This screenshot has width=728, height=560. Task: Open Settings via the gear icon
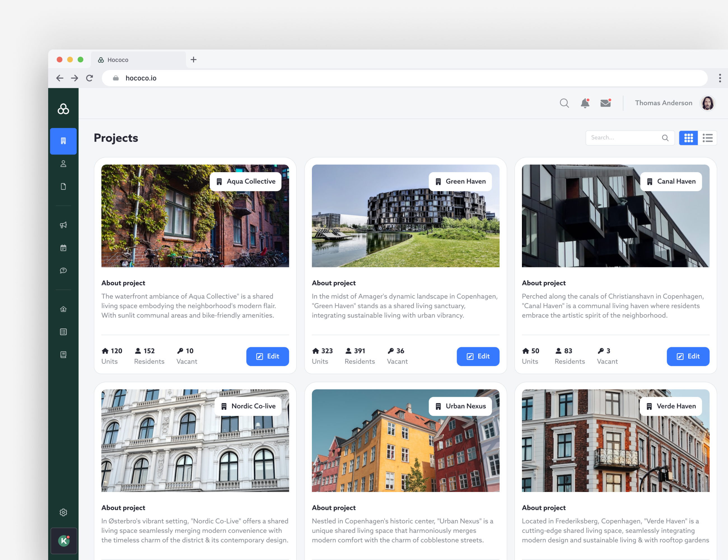click(63, 512)
